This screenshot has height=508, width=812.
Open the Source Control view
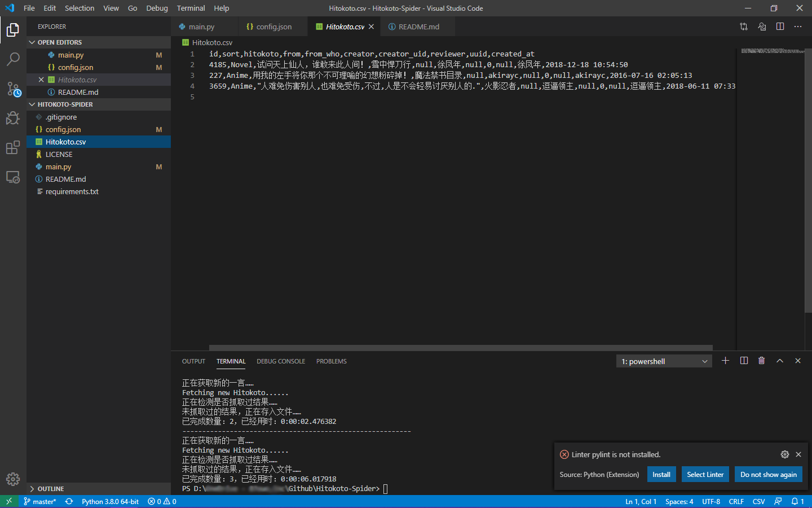[13, 89]
